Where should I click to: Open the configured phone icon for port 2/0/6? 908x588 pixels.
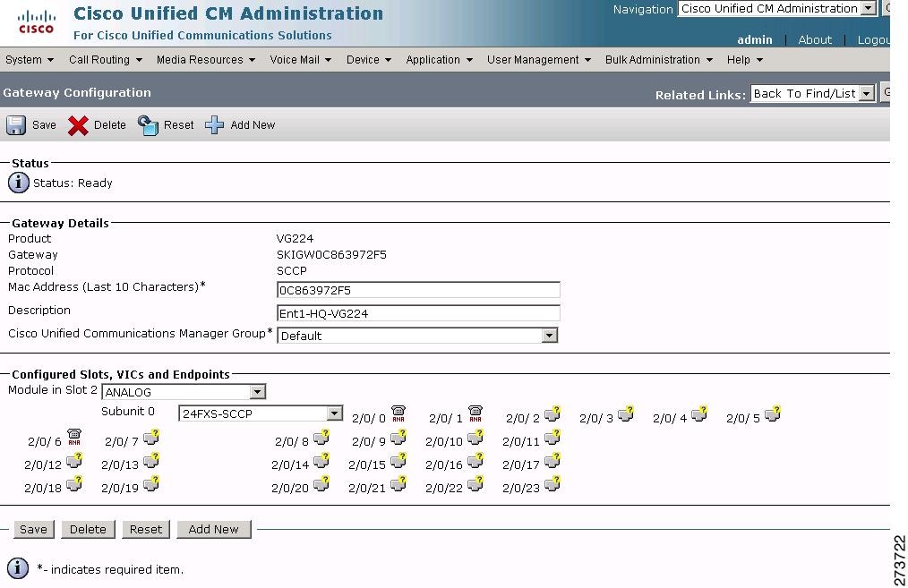tap(74, 437)
